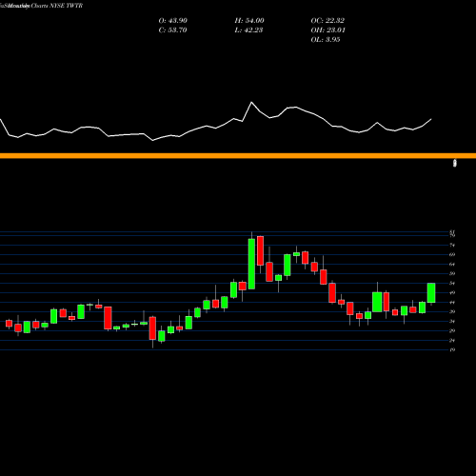Click the '49' price axis label
Image resolution: width=476 pixels, height=476 pixels.
tap(452, 292)
